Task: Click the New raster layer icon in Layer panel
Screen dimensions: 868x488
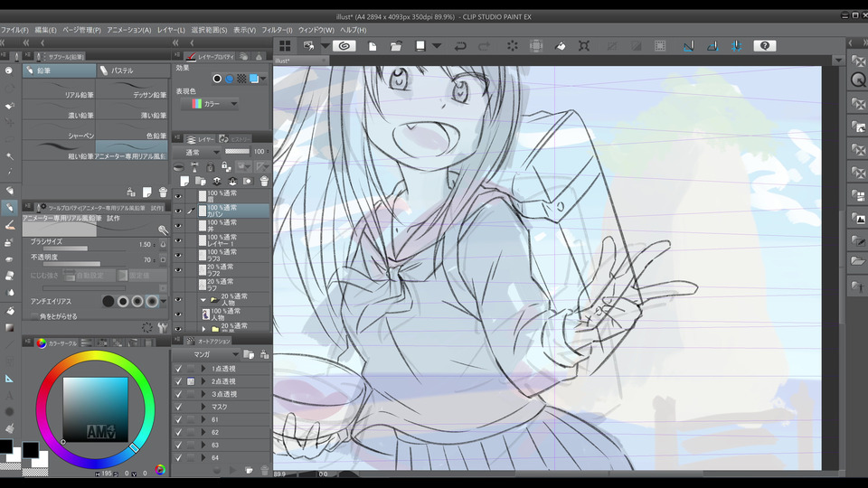Action: tap(184, 181)
